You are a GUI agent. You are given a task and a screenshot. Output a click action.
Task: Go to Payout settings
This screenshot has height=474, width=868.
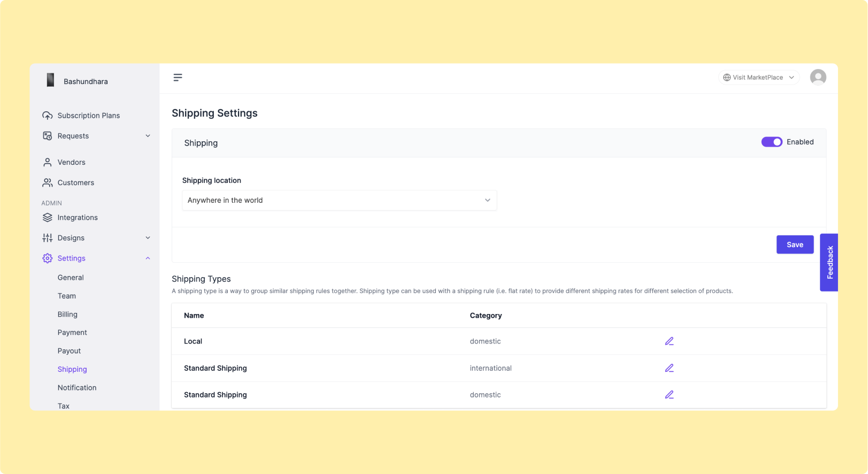point(69,351)
